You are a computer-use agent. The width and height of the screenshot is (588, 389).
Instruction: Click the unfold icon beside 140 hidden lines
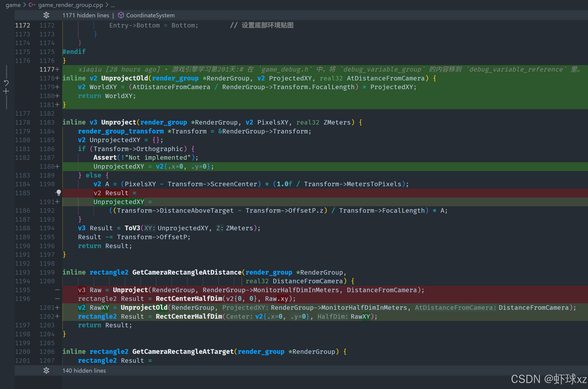[x=46, y=370]
